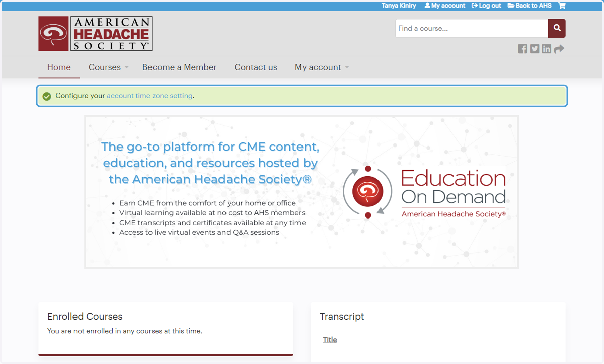This screenshot has height=364, width=604.
Task: Focus the Find a course search field
Action: 472,28
